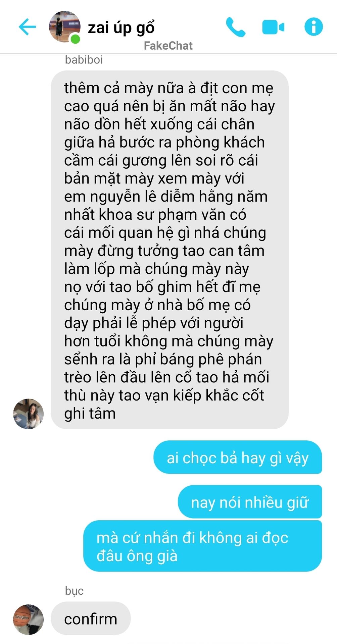The height and width of the screenshot is (644, 337).
Task: Tap the FakeChat label under the title
Action: pos(168,46)
